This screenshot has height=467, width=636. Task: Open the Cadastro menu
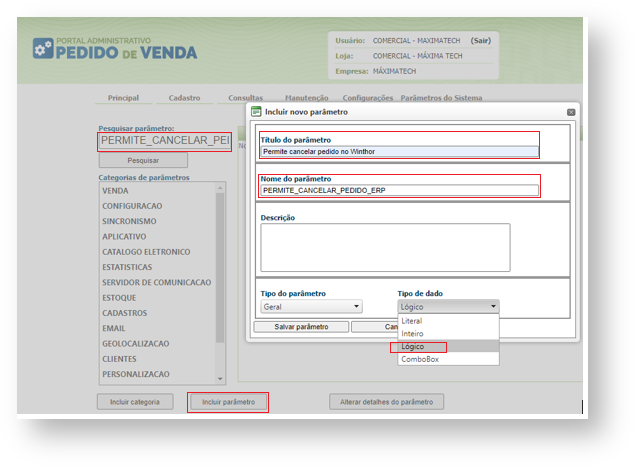(185, 98)
